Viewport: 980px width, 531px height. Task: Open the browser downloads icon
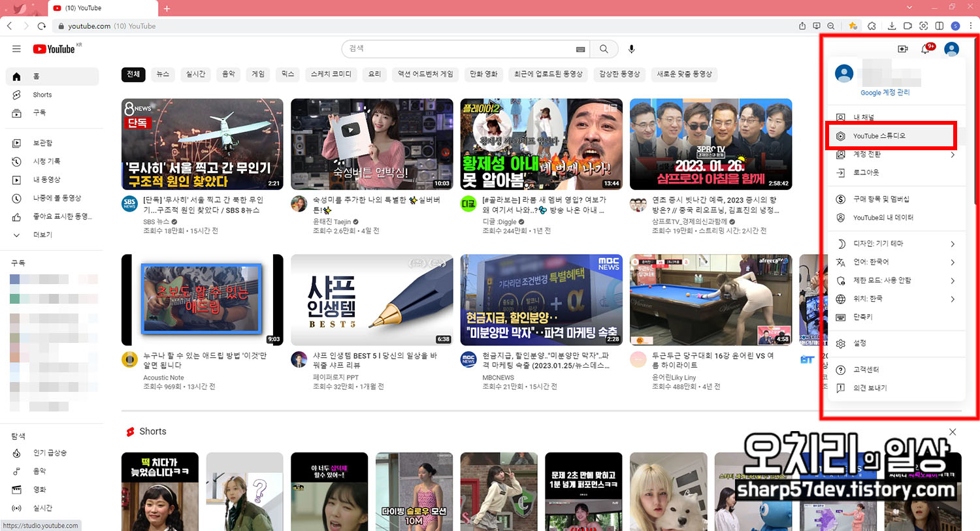coord(892,26)
